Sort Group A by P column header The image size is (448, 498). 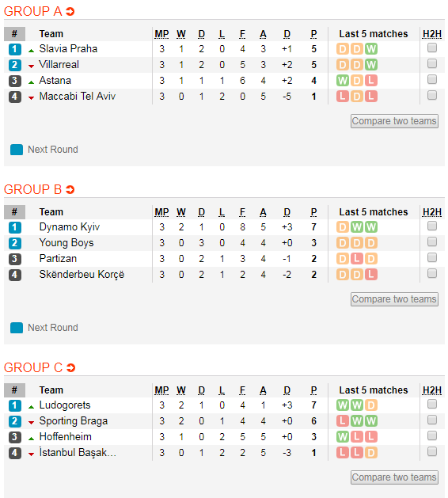313,34
